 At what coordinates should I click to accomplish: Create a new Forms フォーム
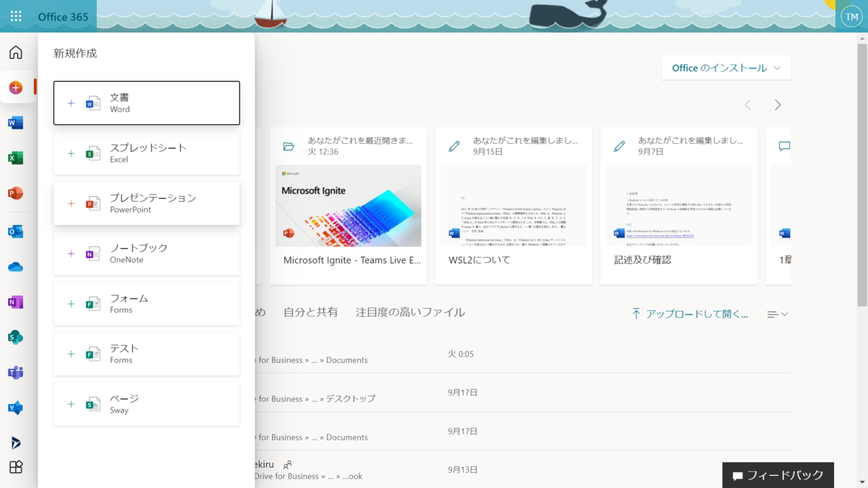[x=146, y=304]
